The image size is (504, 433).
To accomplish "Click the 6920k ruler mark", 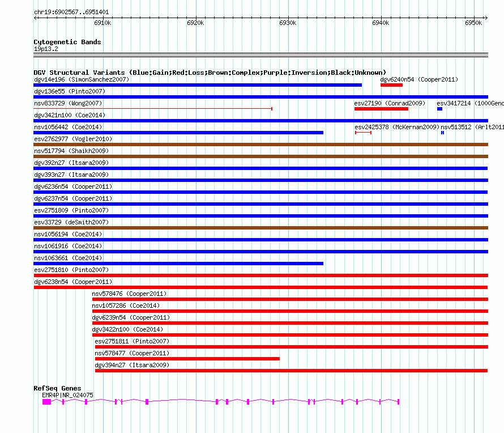I will 195,23.
